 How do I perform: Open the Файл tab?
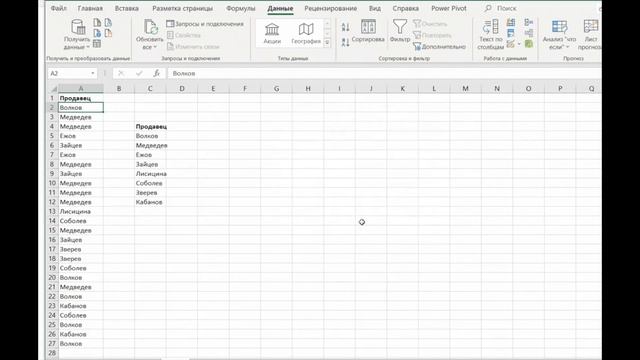coord(58,8)
